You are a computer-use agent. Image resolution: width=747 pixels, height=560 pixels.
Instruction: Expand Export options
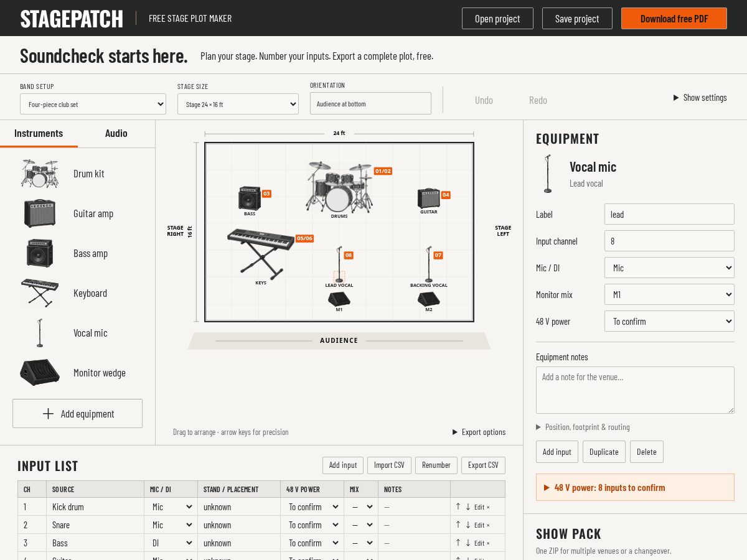coord(479,432)
